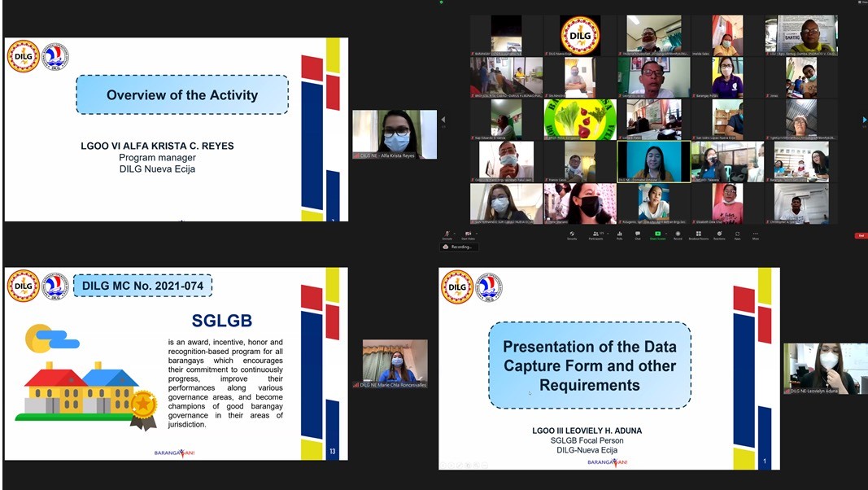Click the Recording... status indicator
The image size is (868, 490).
[x=459, y=247]
